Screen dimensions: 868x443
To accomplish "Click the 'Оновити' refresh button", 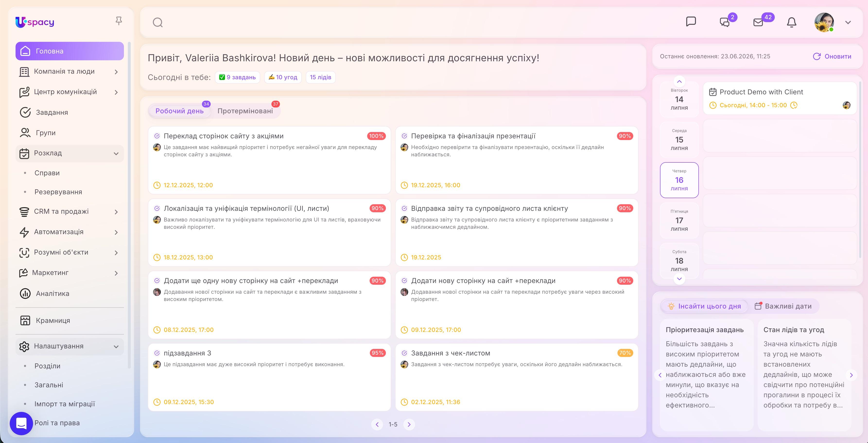I will coord(832,57).
